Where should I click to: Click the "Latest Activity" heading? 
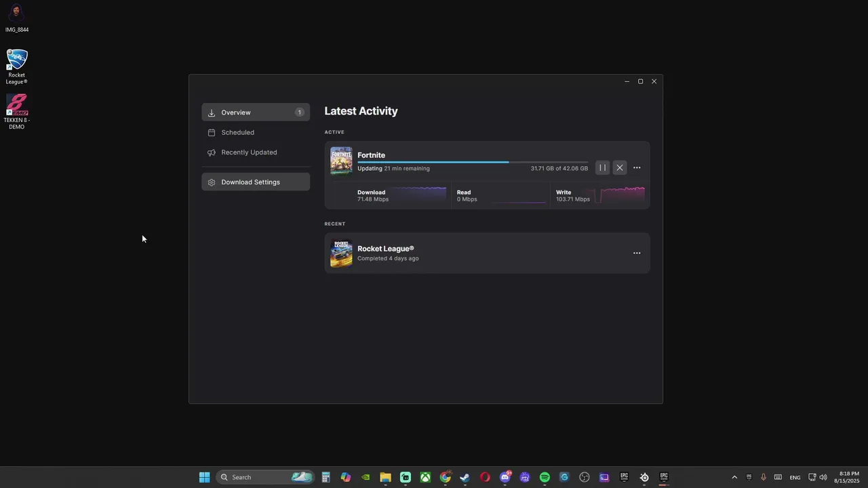point(361,111)
